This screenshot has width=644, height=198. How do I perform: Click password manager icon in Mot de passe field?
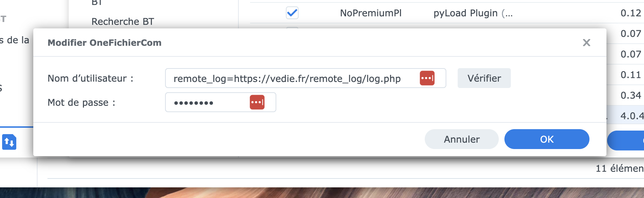click(x=257, y=102)
